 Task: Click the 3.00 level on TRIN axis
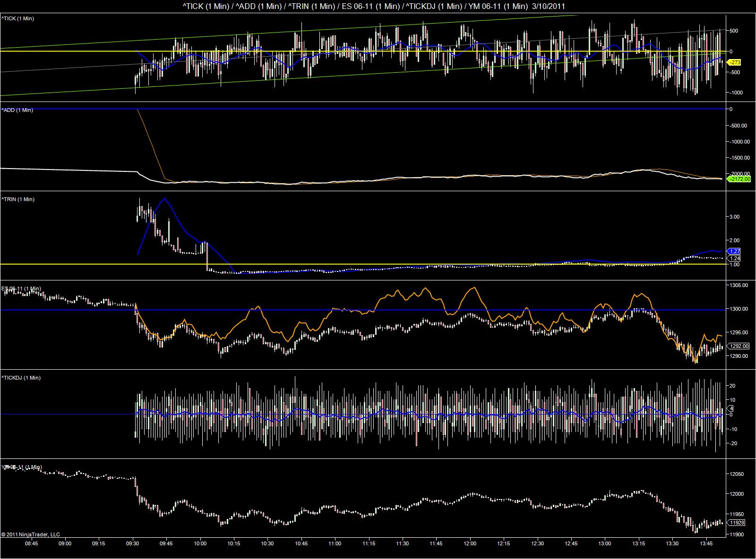point(735,217)
